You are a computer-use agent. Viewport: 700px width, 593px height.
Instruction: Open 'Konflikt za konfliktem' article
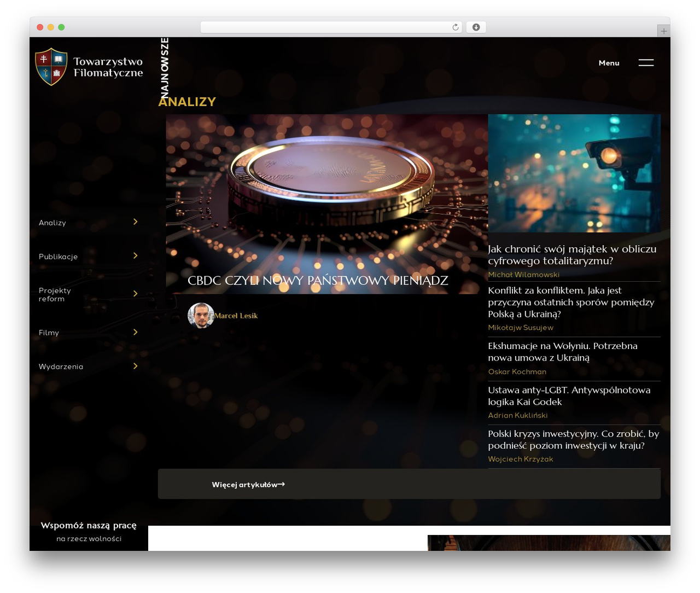click(x=571, y=302)
